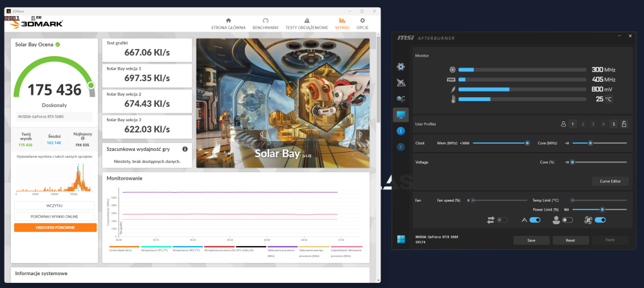Image resolution: width=644 pixels, height=288 pixels.
Task: Click the OC Scanner icon in sidebar
Action: coord(401,99)
